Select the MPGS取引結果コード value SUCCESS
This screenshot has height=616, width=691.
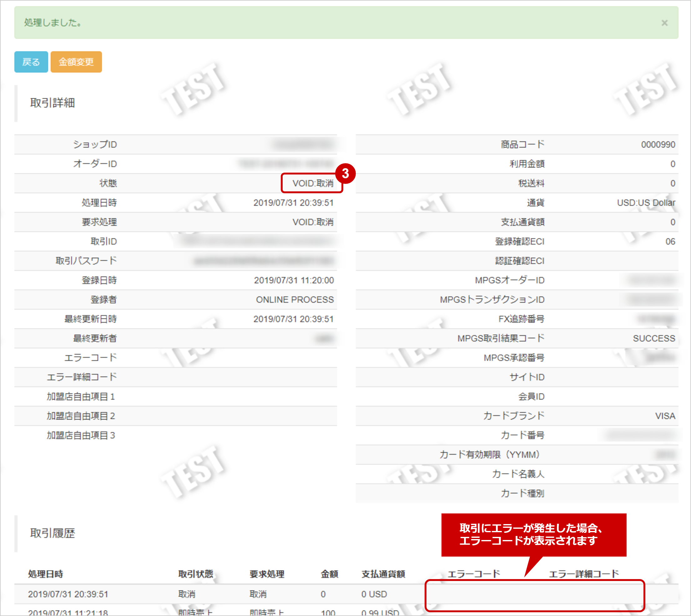[654, 338]
